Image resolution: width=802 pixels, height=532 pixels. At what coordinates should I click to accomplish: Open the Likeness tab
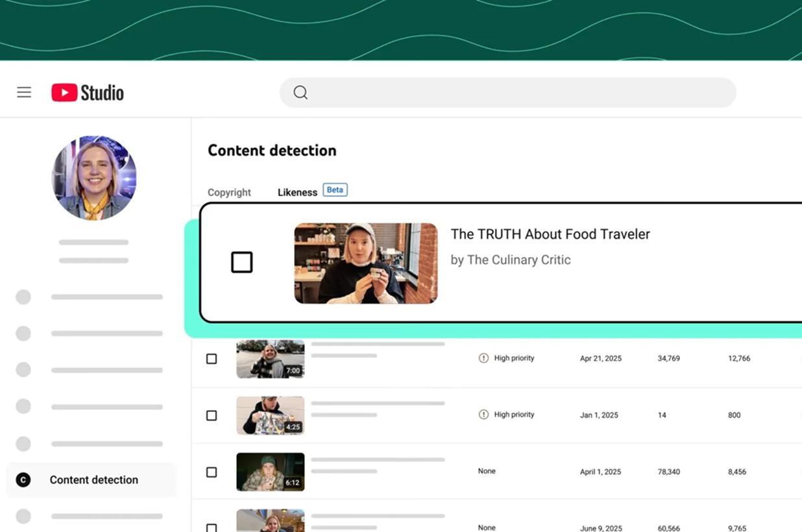[297, 192]
